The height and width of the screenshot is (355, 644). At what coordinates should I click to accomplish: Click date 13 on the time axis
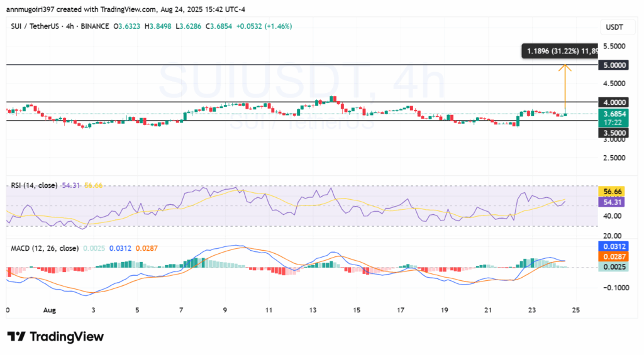pos(313,310)
